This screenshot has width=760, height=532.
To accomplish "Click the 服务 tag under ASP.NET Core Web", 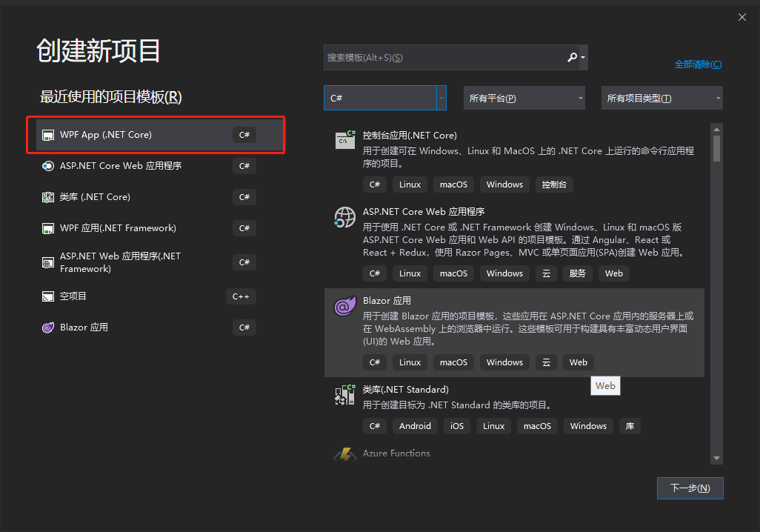I will [577, 273].
